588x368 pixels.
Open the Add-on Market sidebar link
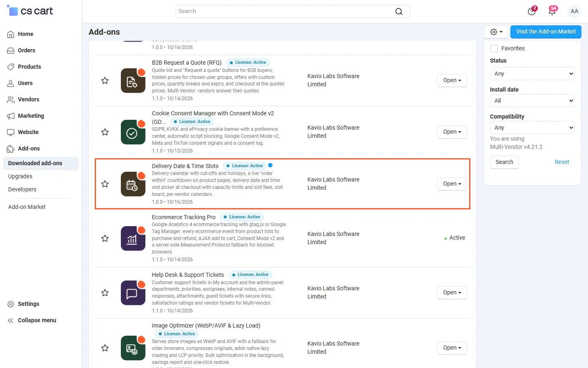(27, 207)
